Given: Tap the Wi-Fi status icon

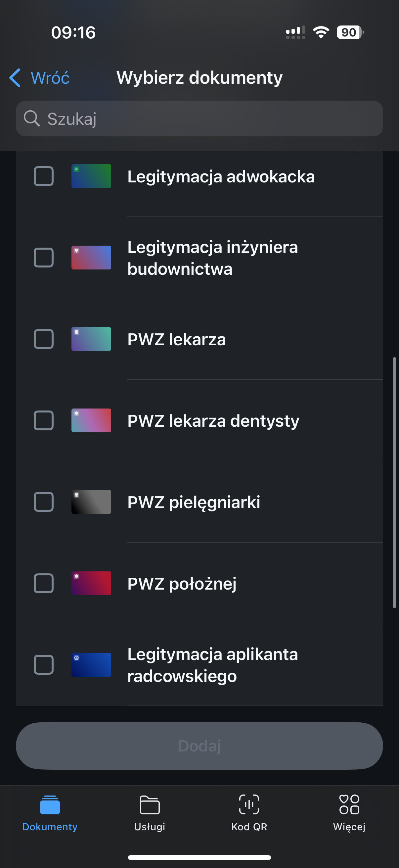Looking at the screenshot, I should (321, 32).
